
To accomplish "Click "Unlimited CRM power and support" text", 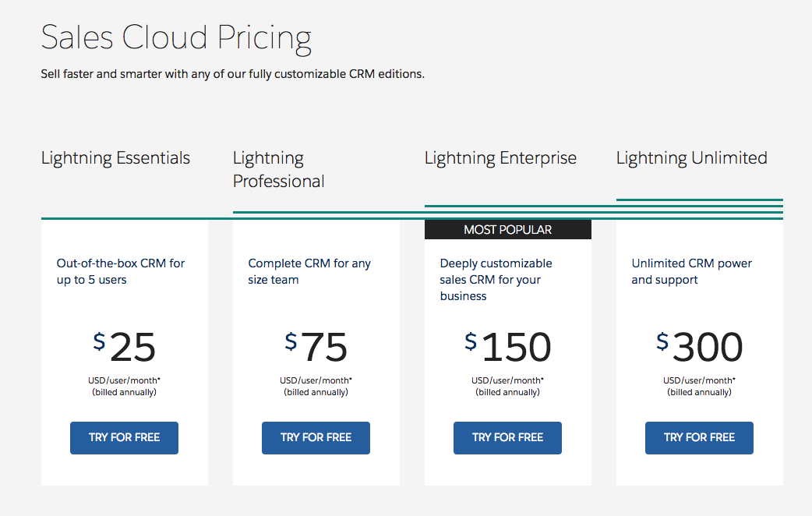I will [691, 271].
